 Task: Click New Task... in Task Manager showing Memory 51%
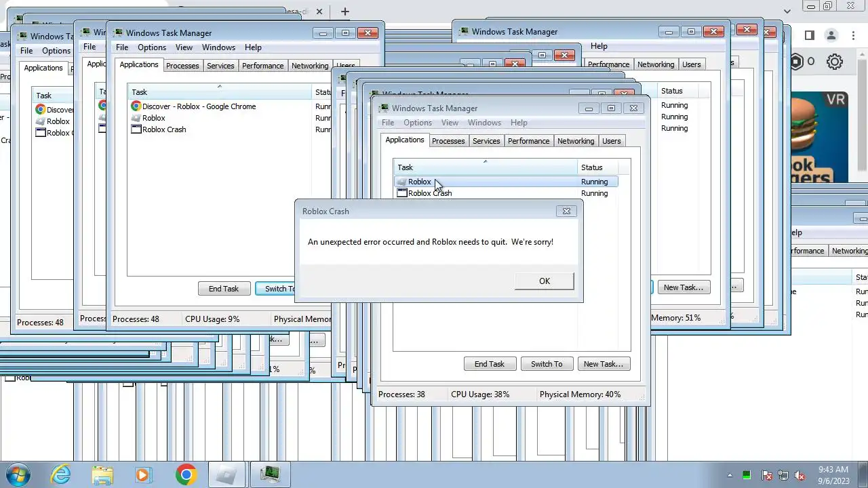684,287
